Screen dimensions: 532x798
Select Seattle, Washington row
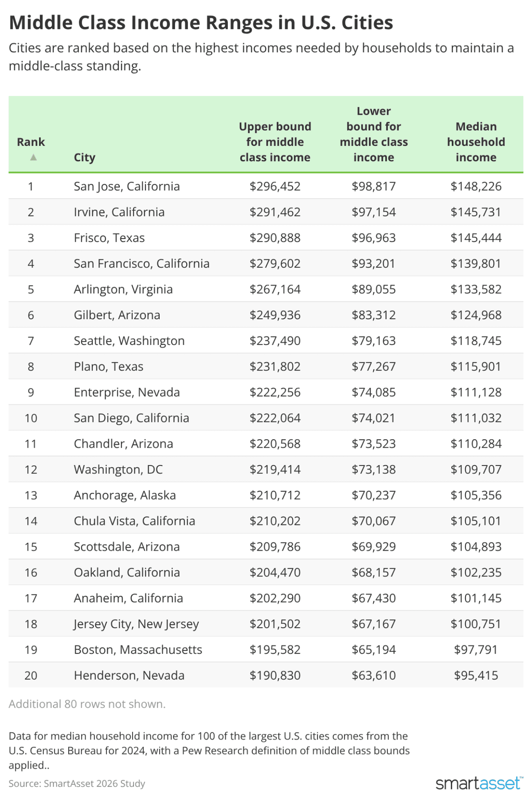(x=129, y=341)
